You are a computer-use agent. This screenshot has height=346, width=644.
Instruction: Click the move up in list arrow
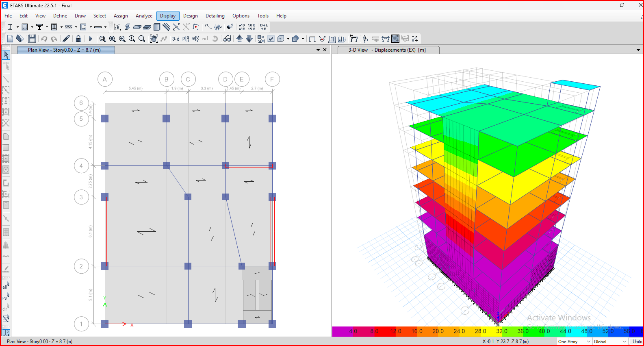[239, 39]
